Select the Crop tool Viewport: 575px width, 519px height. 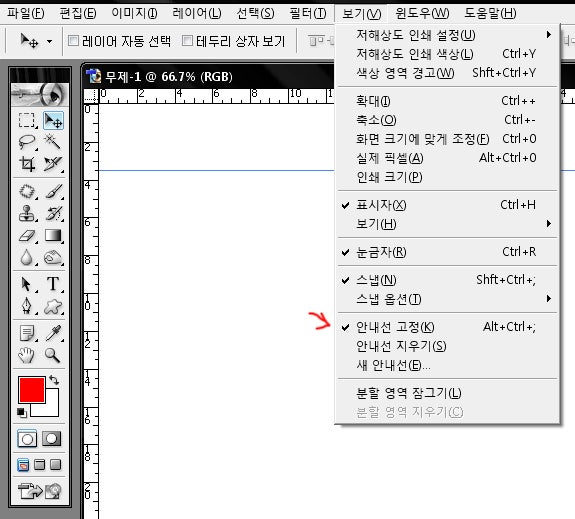pyautogui.click(x=27, y=164)
